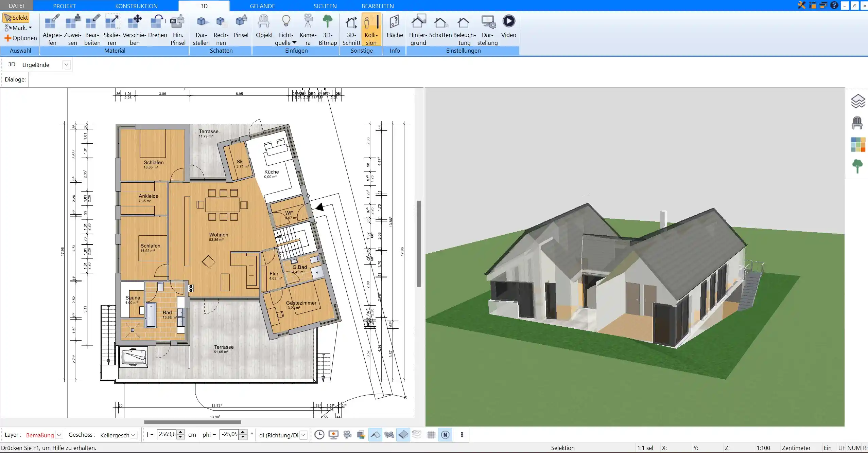The image size is (868, 453).
Task: Increase the length l value stepper
Action: [181, 432]
